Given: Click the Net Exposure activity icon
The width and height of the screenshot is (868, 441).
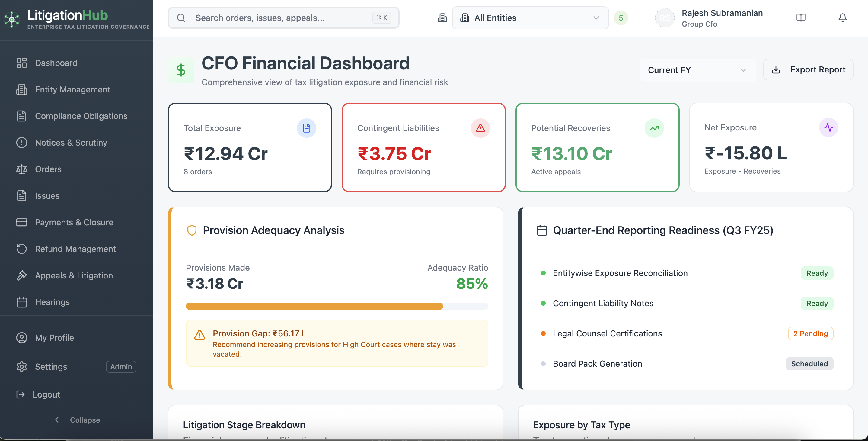Looking at the screenshot, I should click(x=828, y=127).
